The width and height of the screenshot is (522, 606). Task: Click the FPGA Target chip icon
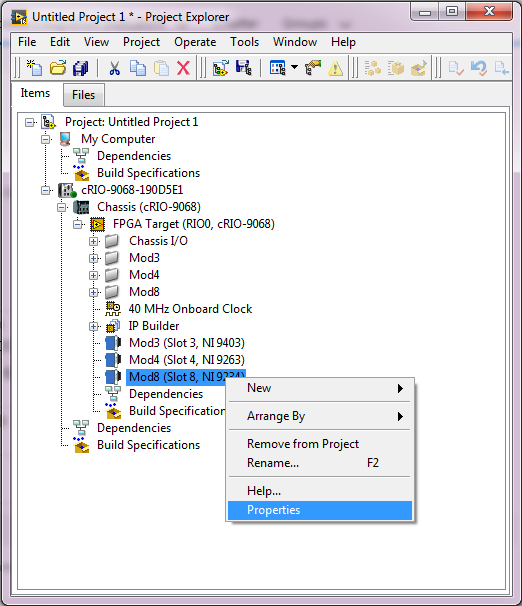(97, 224)
